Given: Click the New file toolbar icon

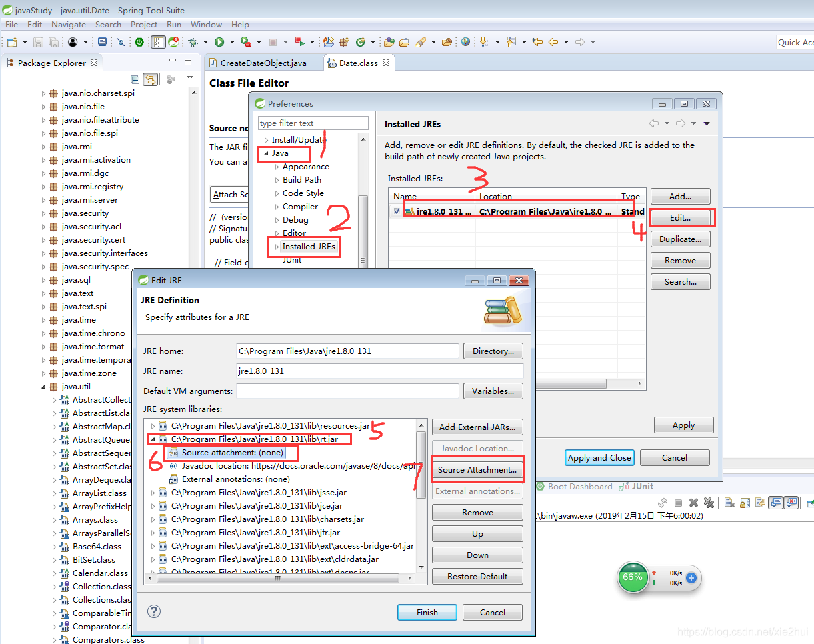Looking at the screenshot, I should [12, 42].
